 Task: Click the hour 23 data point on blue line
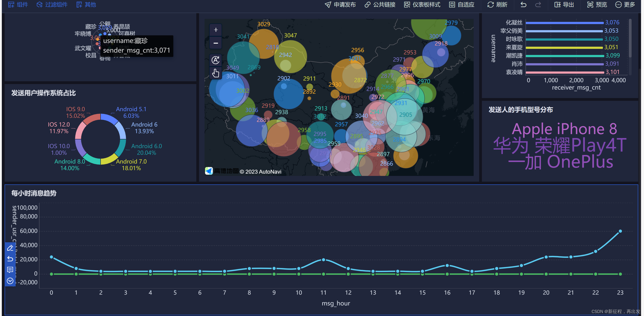620,231
